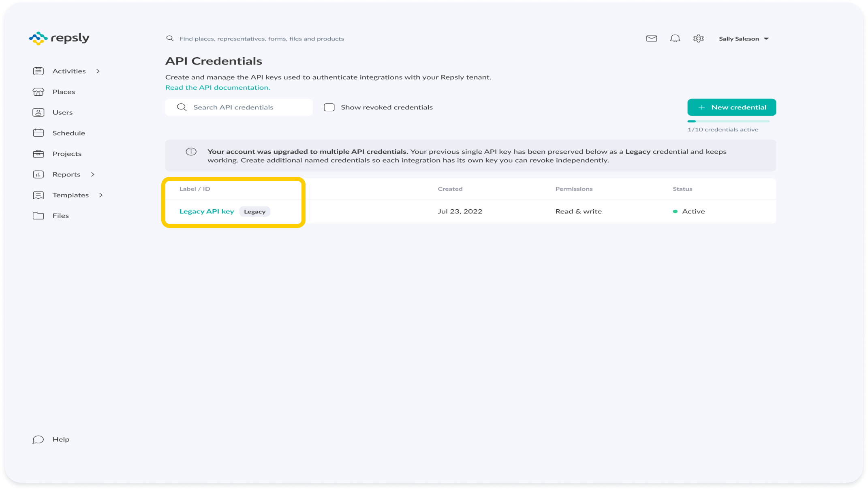
Task: Open Read the API documentation link
Action: (218, 87)
